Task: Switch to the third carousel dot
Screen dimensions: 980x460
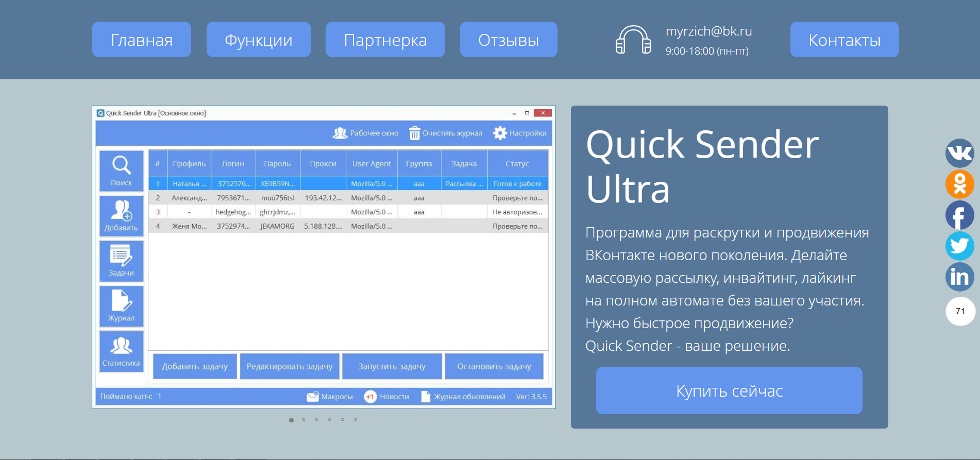Action: pos(317,420)
